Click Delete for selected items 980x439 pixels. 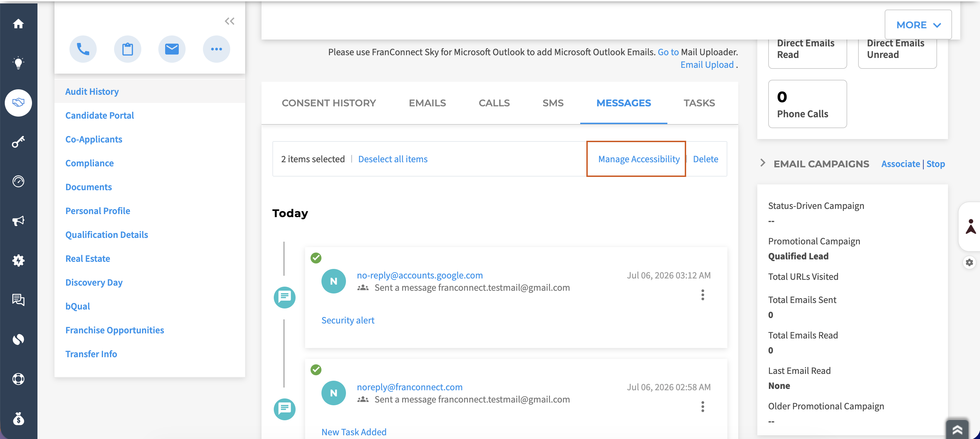coord(705,159)
